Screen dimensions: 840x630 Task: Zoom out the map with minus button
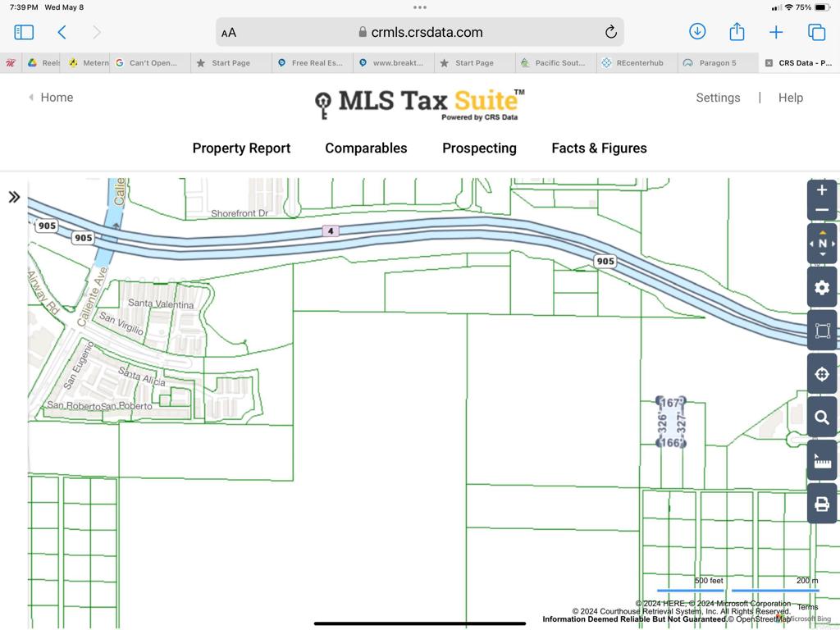click(x=822, y=211)
